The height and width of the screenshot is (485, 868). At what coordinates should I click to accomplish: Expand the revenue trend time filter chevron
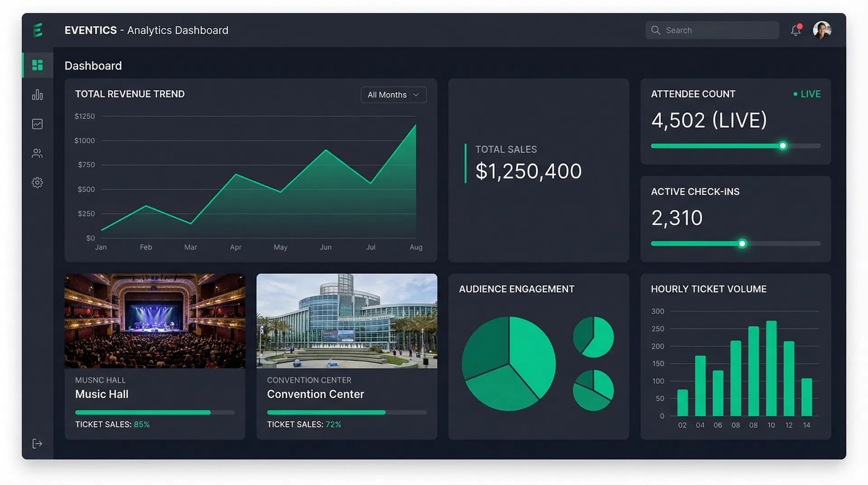416,95
